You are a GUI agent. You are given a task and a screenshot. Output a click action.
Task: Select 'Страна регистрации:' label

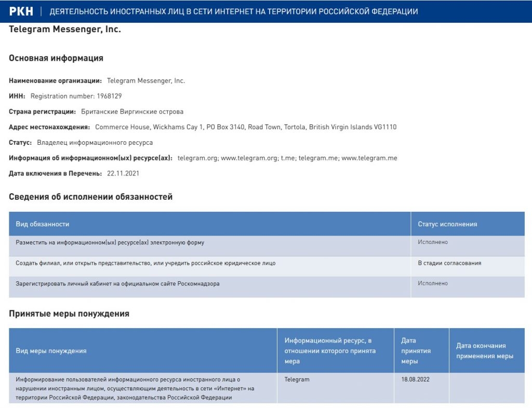coord(43,112)
